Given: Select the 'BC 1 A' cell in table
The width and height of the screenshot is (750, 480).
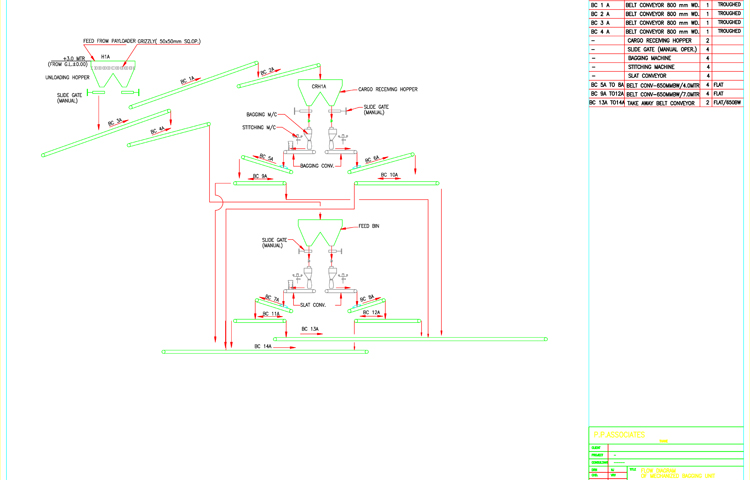Looking at the screenshot, I should tap(601, 5).
